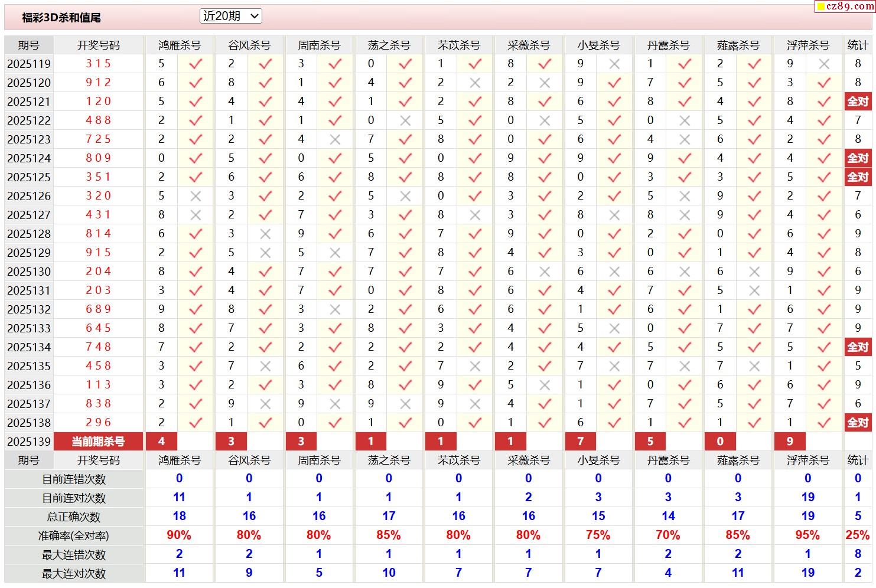Click 周南杀号 X mark in row 2025123
Viewport: 876px width, 588px height.
pos(335,139)
